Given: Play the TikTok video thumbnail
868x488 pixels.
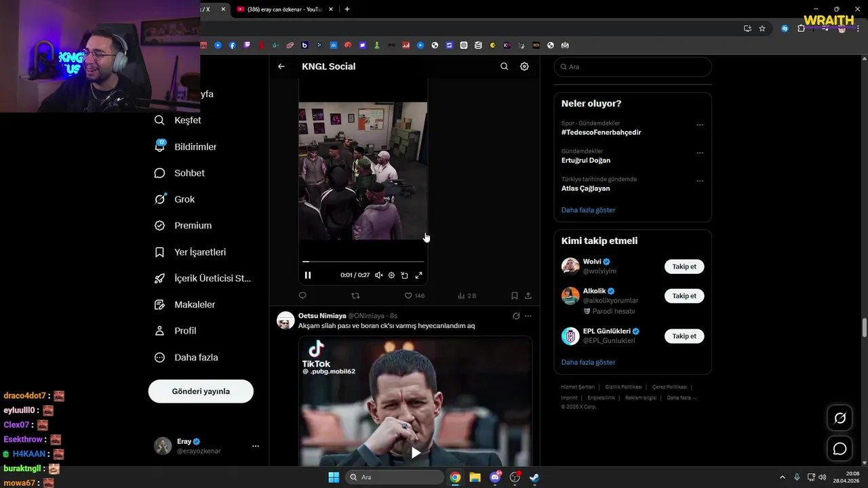Looking at the screenshot, I should 416,453.
